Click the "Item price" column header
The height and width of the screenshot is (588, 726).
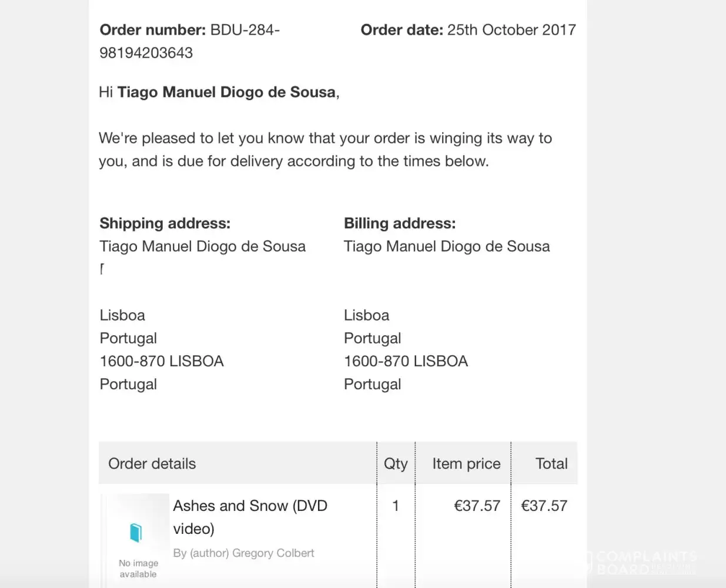[466, 464]
